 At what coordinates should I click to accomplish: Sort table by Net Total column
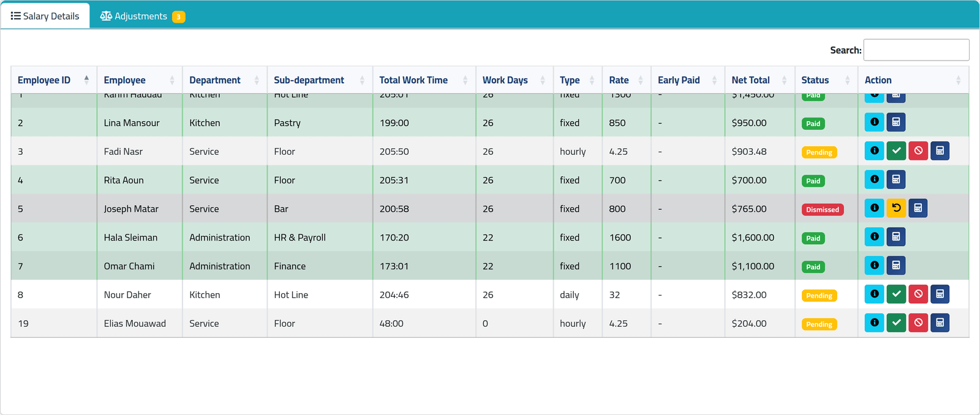[x=759, y=80]
